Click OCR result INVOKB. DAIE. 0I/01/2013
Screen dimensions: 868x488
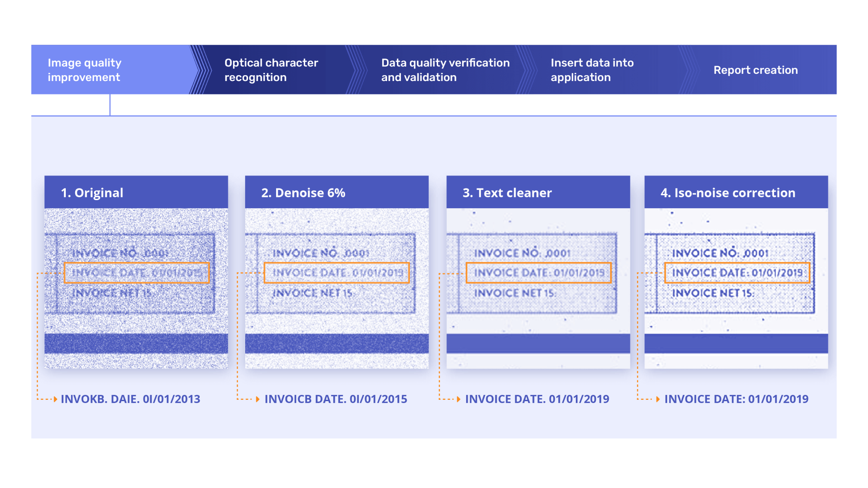(x=130, y=399)
